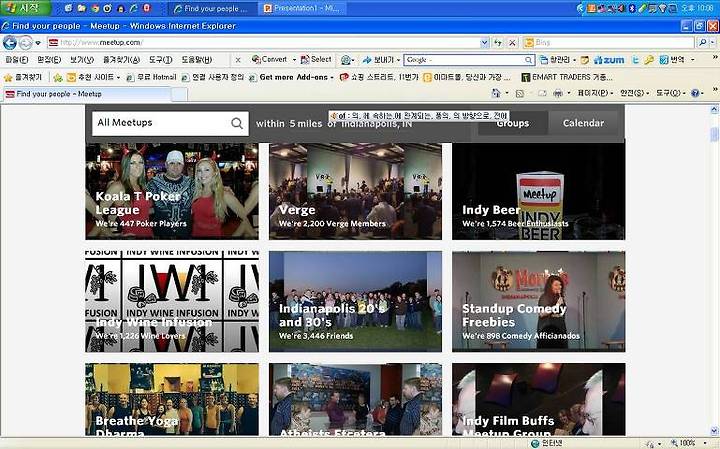The image size is (720, 449).
Task: Click the Chrome icon in Quick Launch
Action: click(x=95, y=8)
